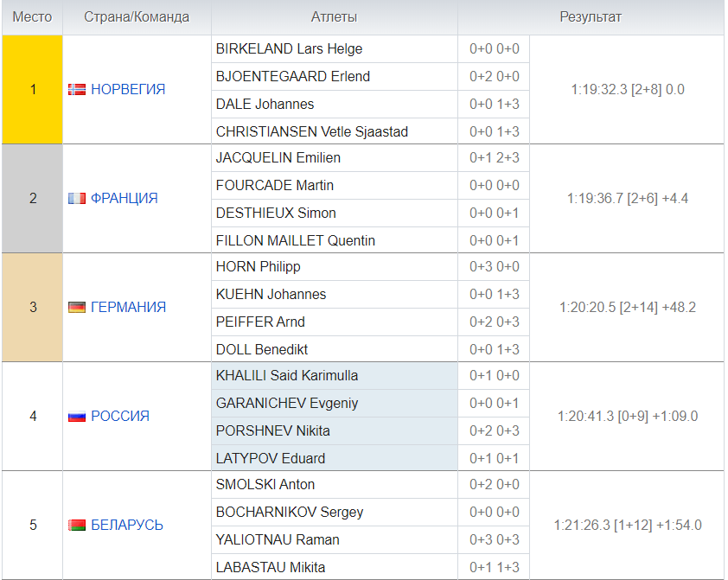Select athlete LATYPOV Eduard

tap(271, 458)
